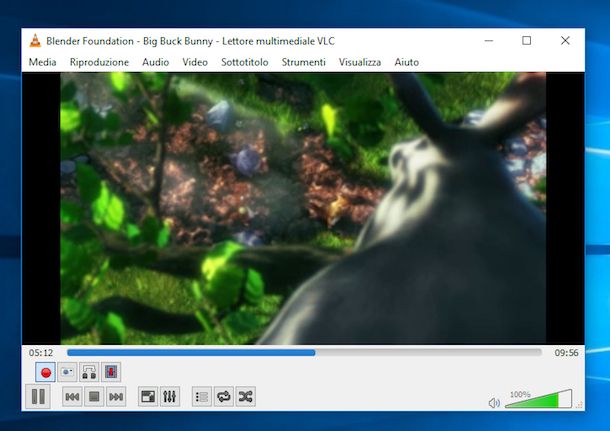The height and width of the screenshot is (431, 610).
Task: Seek within the blue playback progress bar
Action: [304, 352]
